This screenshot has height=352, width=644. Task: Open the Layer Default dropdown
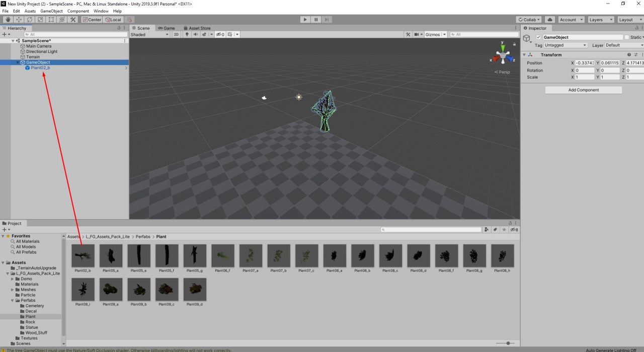[624, 45]
